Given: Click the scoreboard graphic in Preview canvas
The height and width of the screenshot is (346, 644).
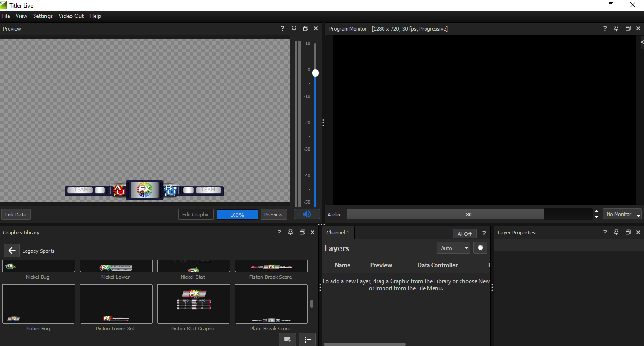Looking at the screenshot, I should [x=144, y=190].
